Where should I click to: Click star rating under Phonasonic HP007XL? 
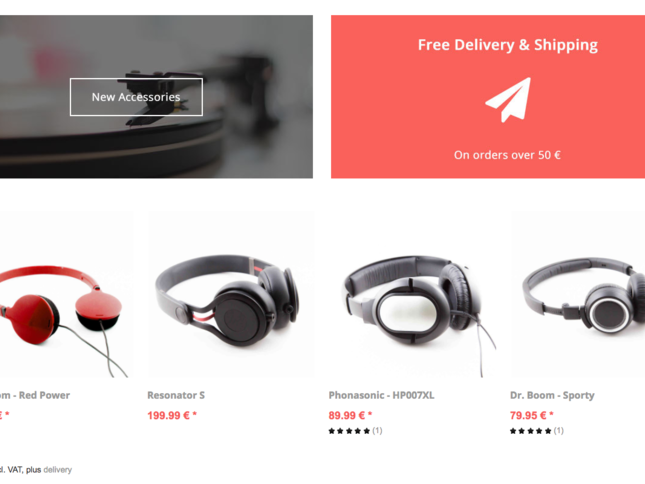(x=349, y=431)
